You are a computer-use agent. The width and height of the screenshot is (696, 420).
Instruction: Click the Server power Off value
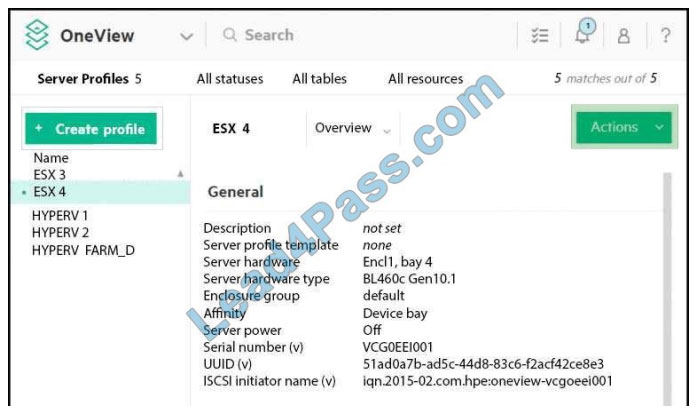pos(372,330)
